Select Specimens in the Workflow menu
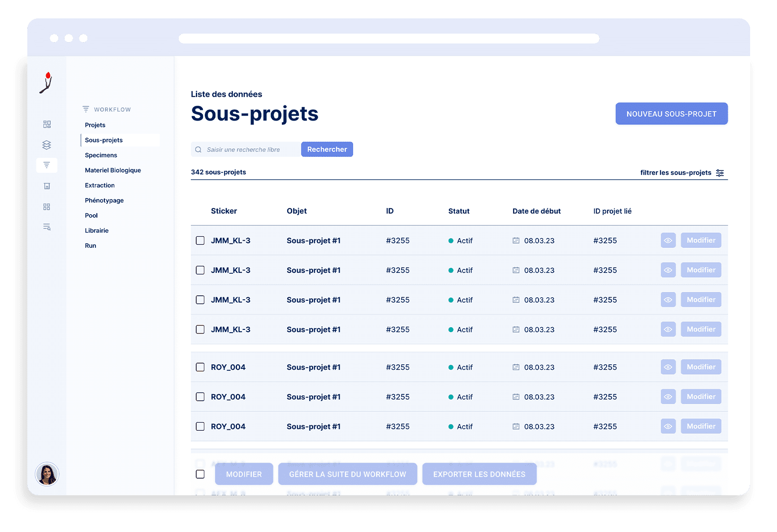 coord(101,155)
